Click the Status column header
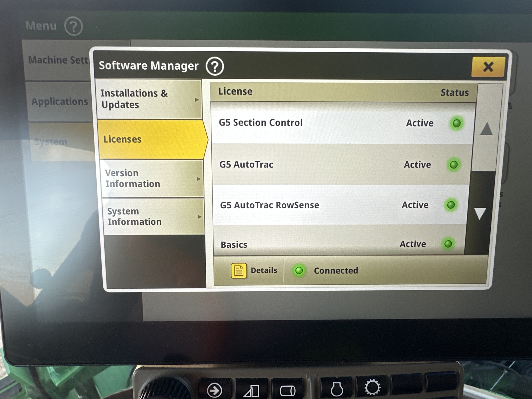The width and height of the screenshot is (532, 399). 455,92
